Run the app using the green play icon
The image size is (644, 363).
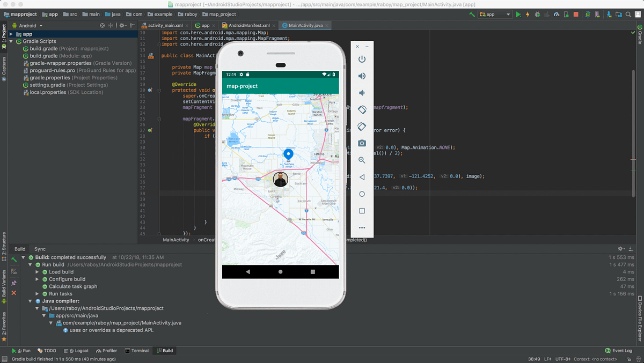pos(518,14)
